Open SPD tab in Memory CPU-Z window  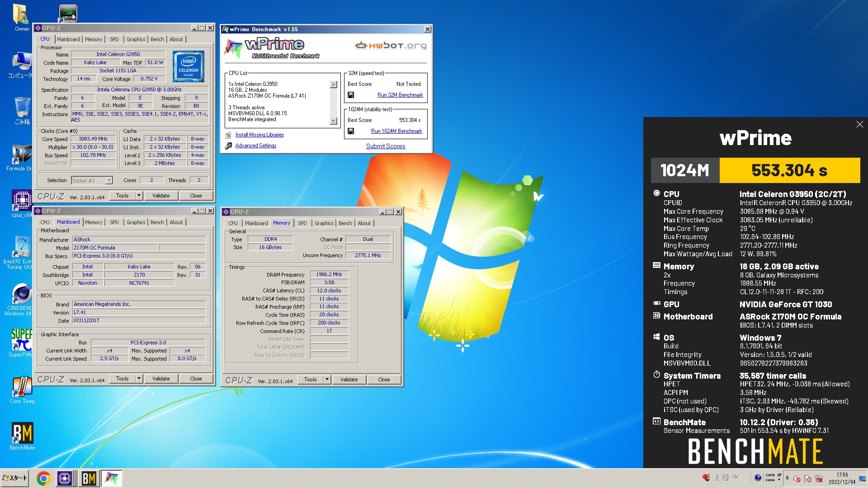302,223
